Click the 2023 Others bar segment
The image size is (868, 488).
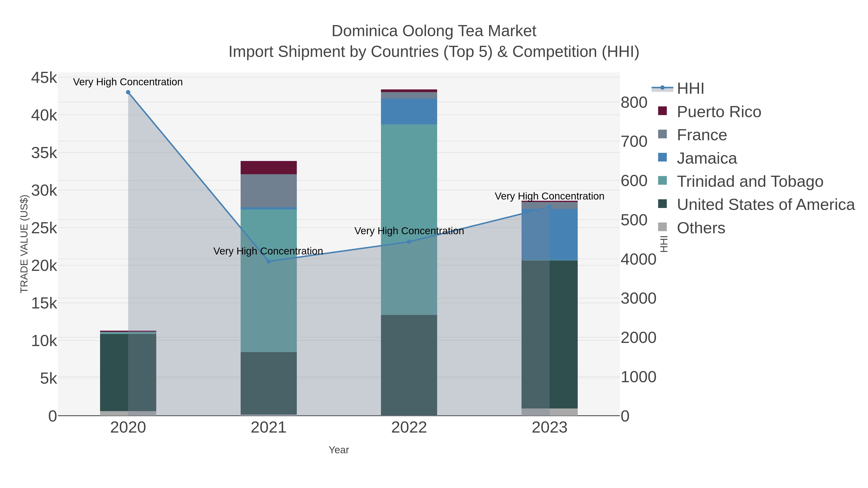[549, 412]
